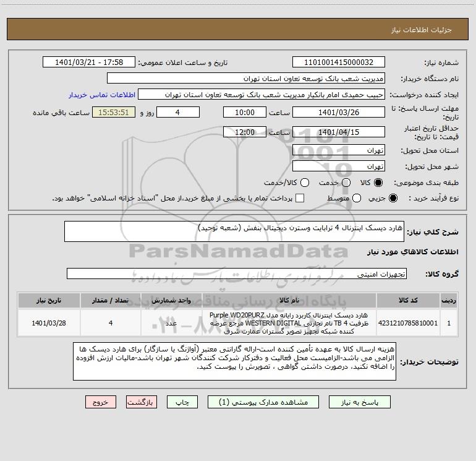
Task: Click the اطلاعات کالاهای مورد نیاز heading
Action: tap(412, 252)
